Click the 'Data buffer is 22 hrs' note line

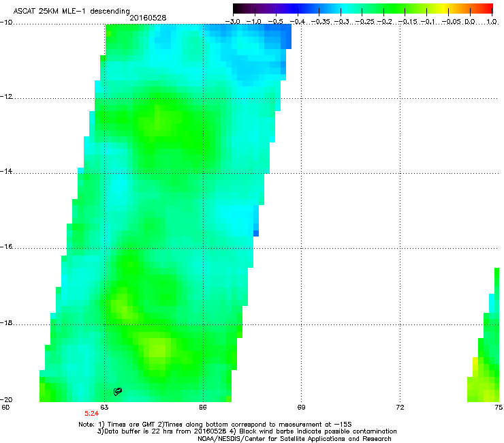[x=247, y=431]
